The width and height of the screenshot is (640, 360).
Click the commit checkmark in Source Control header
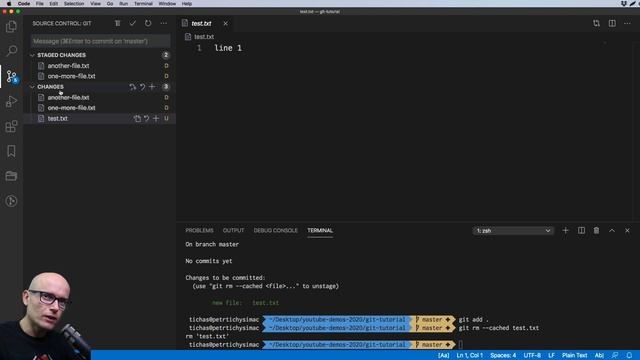click(x=133, y=23)
